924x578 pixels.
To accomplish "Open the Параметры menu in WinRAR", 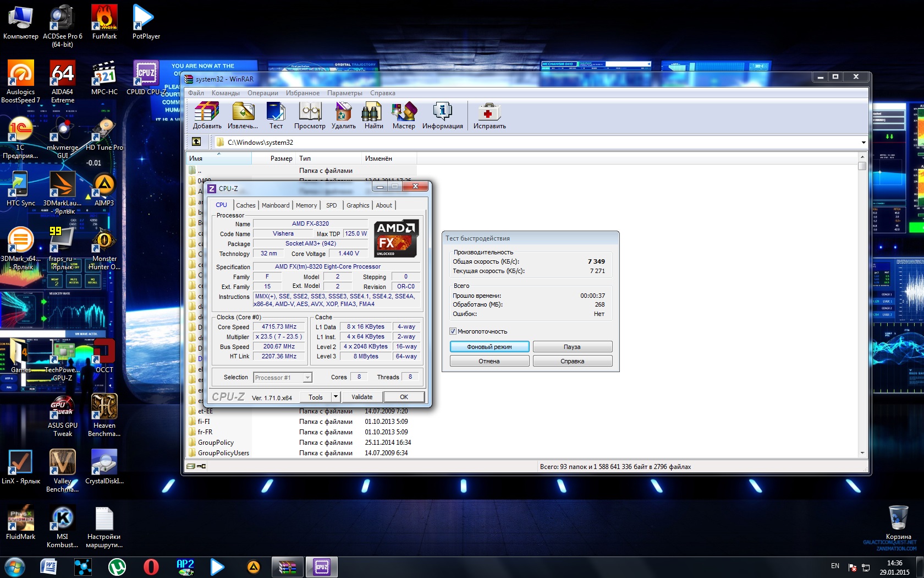I will (x=344, y=93).
